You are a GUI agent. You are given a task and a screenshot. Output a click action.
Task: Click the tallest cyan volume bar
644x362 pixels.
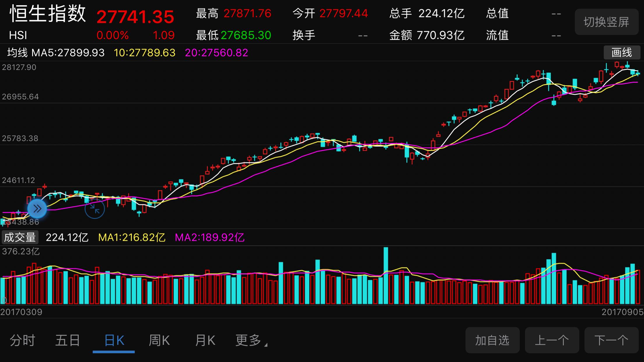(x=386, y=276)
